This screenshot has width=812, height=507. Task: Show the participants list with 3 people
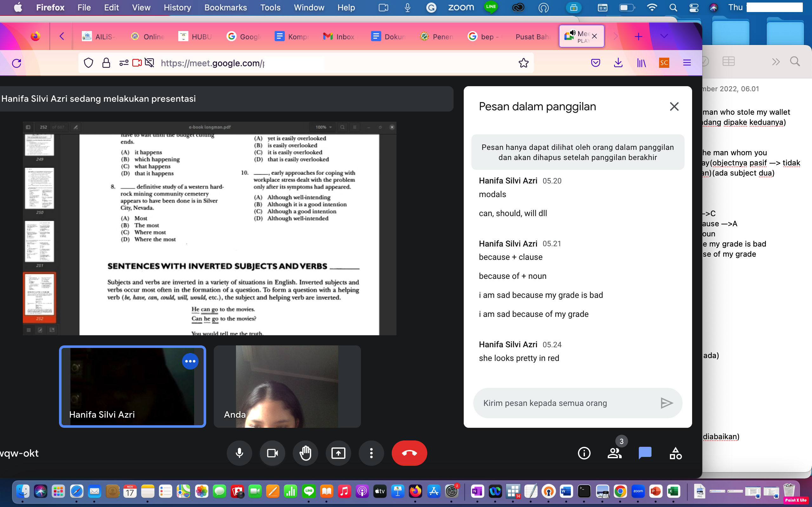[x=615, y=453]
